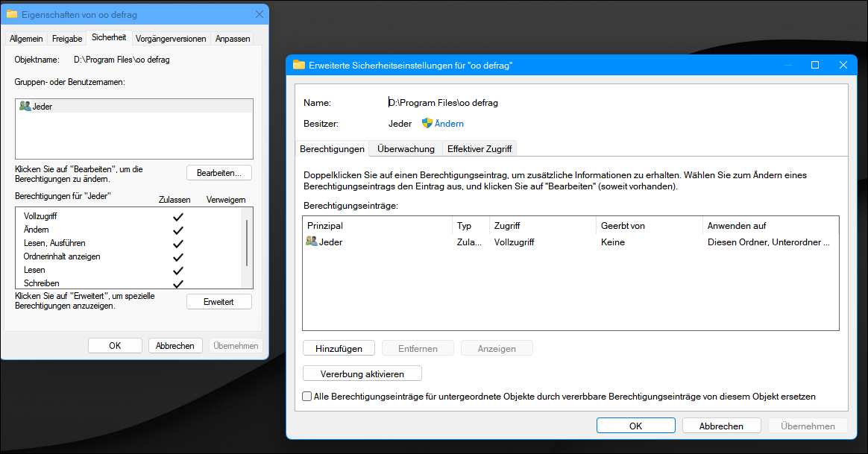Close the Erweiterte Sicherheitseinstellungen window

pos(843,65)
